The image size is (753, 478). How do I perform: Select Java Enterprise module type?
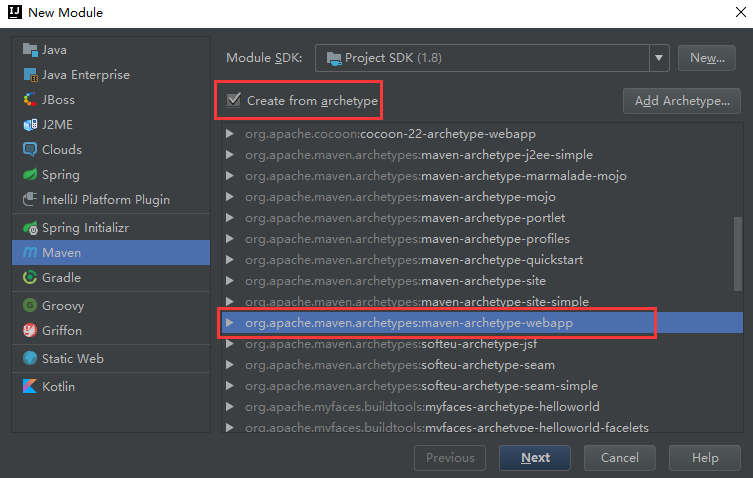pyautogui.click(x=86, y=74)
